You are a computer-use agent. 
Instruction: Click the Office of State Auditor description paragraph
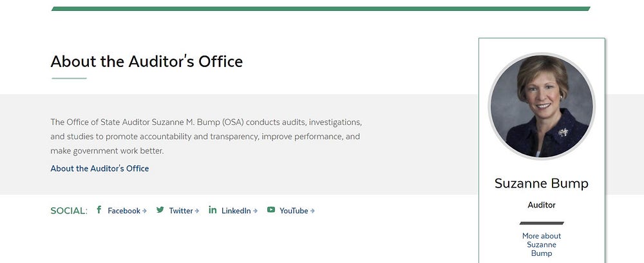(206, 136)
